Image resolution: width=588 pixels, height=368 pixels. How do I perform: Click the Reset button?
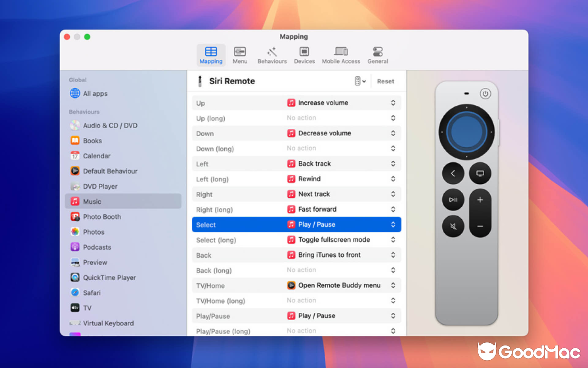coord(385,81)
